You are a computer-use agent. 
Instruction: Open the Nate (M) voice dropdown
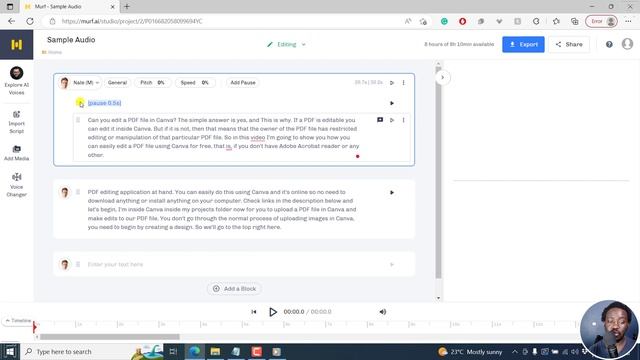[x=81, y=82]
